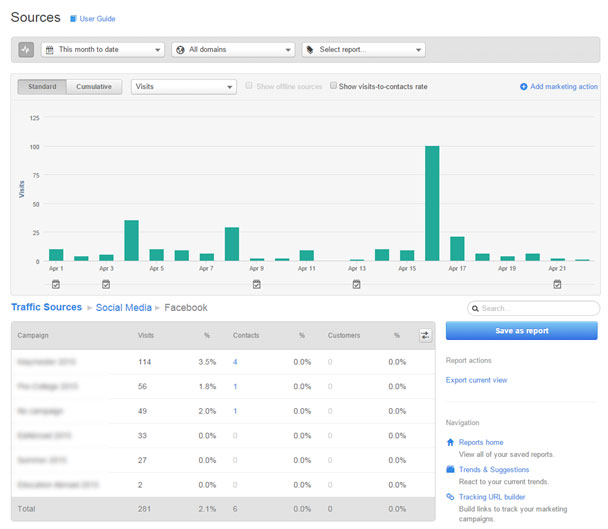Click 'Export current view' link
This screenshot has height=529, width=608.
point(477,380)
